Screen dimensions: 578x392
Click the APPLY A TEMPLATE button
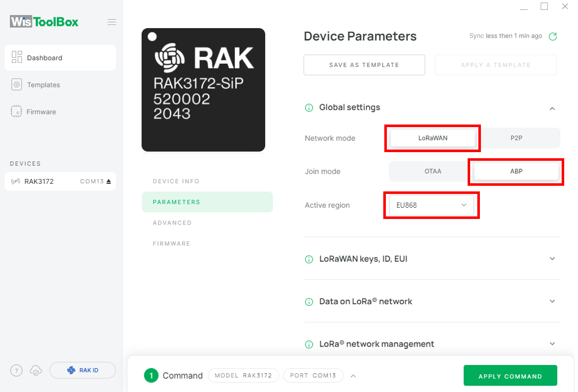pos(496,65)
